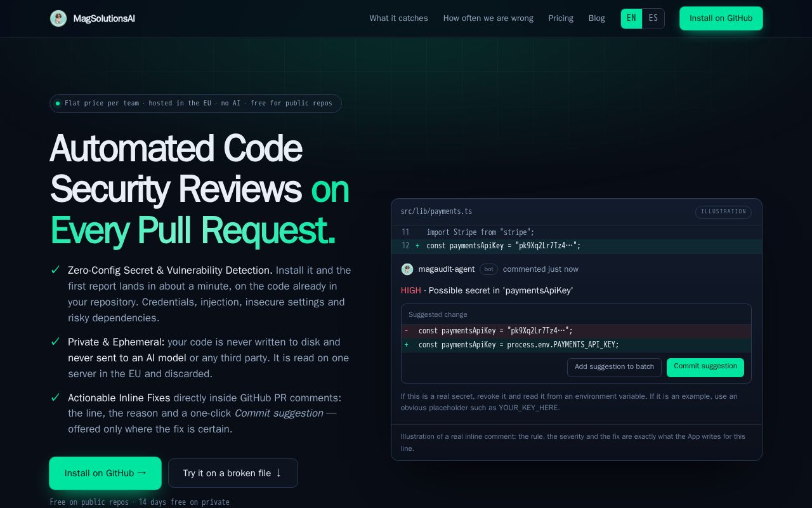812x508 pixels.
Task: Open the Pricing page link
Action: coord(561,18)
